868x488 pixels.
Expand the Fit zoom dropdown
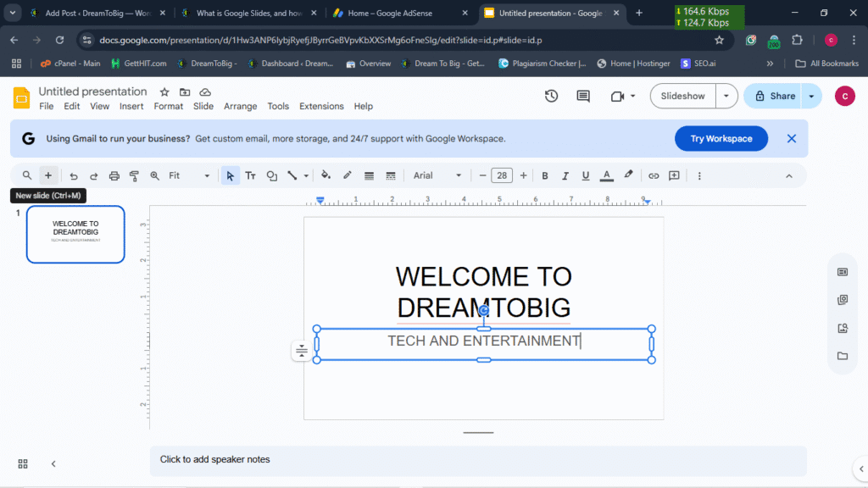(189, 175)
